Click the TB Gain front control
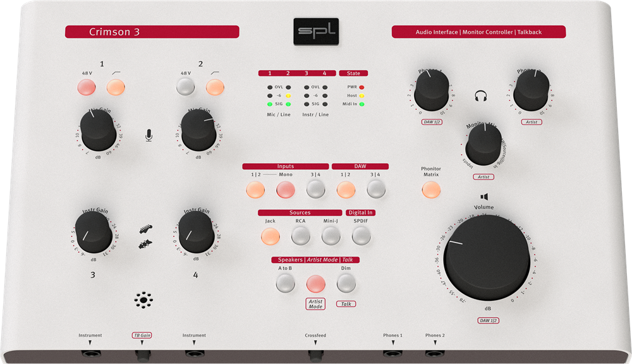Screen dimensions: 632x364 coord(143,355)
